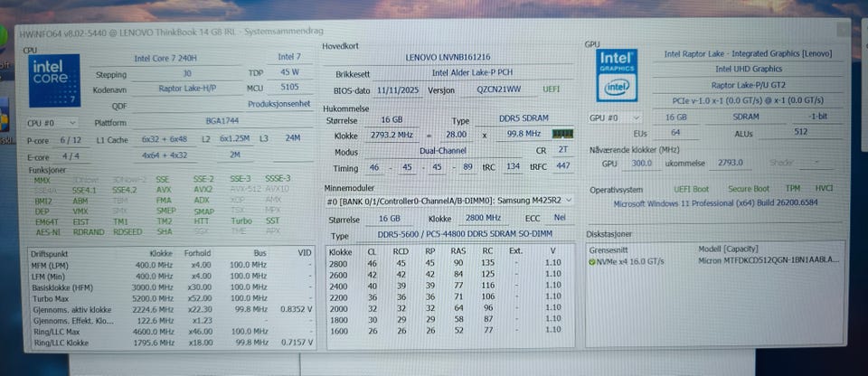
Task: Click the PCIe v-1.0 x-1 link field
Action: [749, 100]
